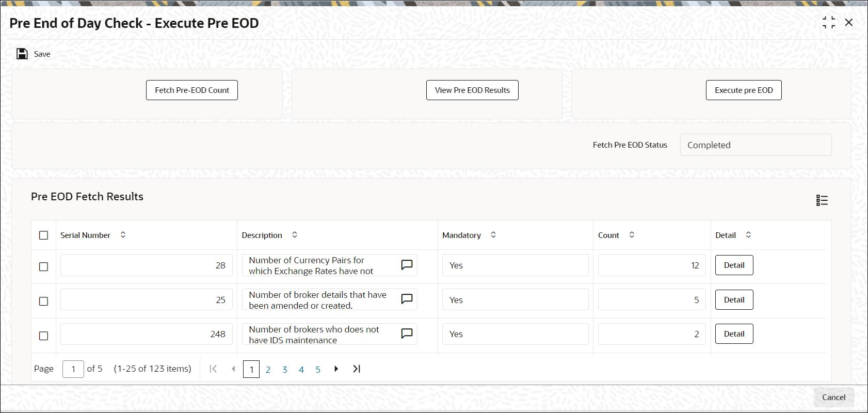Click the Fetch Pre-EOD Count button
This screenshot has width=868, height=413.
[x=192, y=90]
